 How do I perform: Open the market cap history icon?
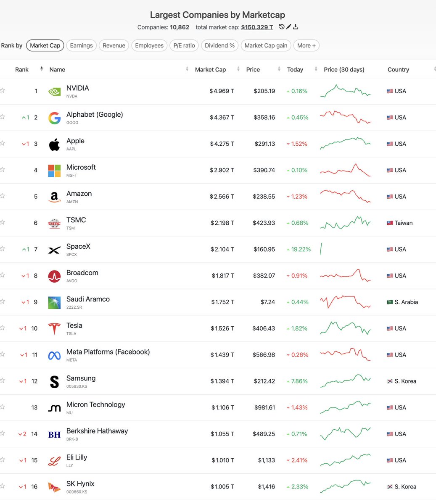(x=282, y=27)
